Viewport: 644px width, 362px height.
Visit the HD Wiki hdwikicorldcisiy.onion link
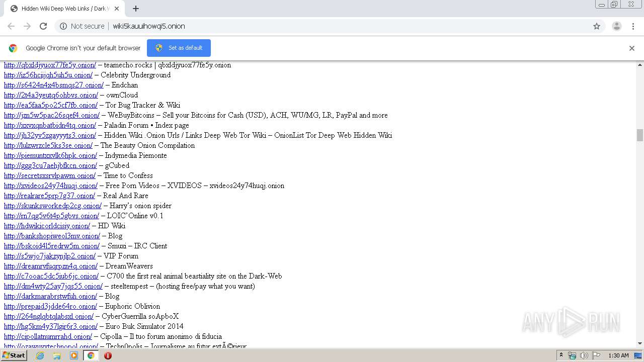pos(47,226)
